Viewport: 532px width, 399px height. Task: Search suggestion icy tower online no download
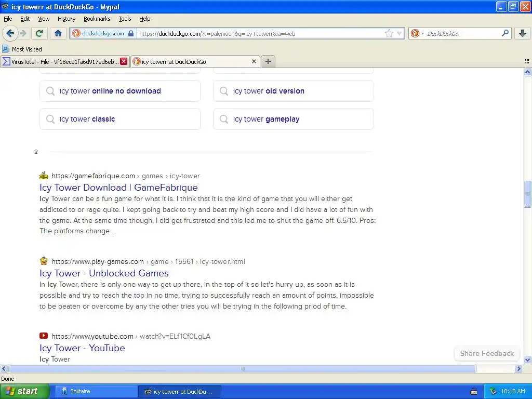pos(120,91)
